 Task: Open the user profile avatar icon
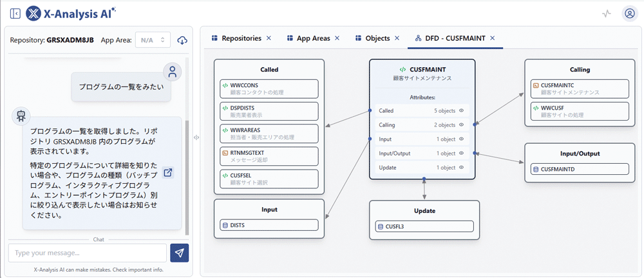pos(629,14)
